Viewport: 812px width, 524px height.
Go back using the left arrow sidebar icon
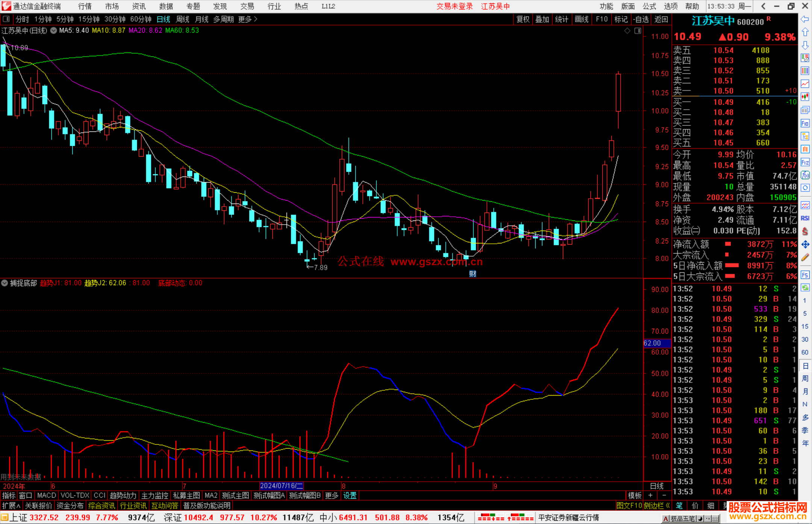click(x=805, y=19)
